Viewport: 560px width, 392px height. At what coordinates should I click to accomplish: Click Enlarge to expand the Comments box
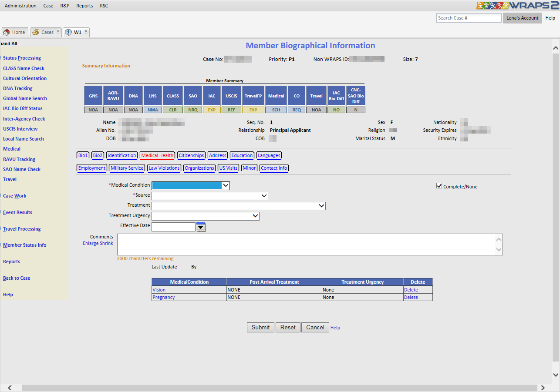(x=91, y=243)
